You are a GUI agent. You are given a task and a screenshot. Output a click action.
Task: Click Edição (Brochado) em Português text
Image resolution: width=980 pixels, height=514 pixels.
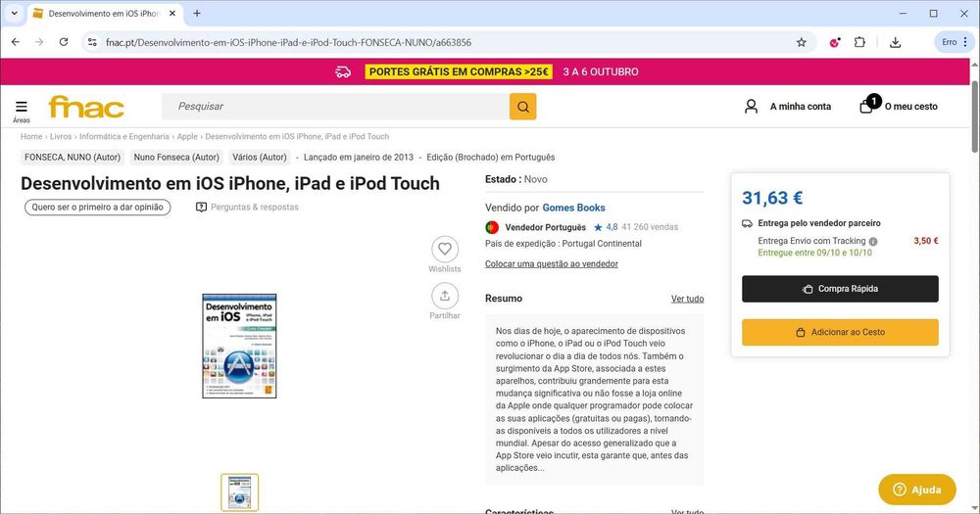(x=491, y=158)
